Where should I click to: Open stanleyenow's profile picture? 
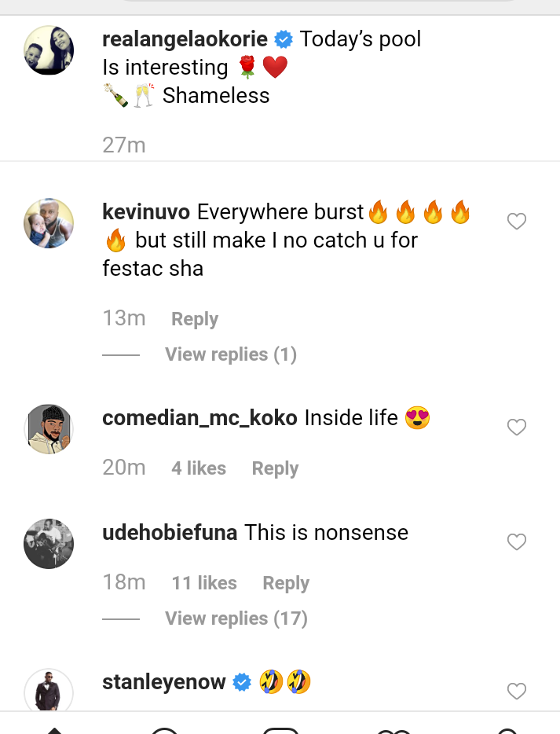click(49, 692)
